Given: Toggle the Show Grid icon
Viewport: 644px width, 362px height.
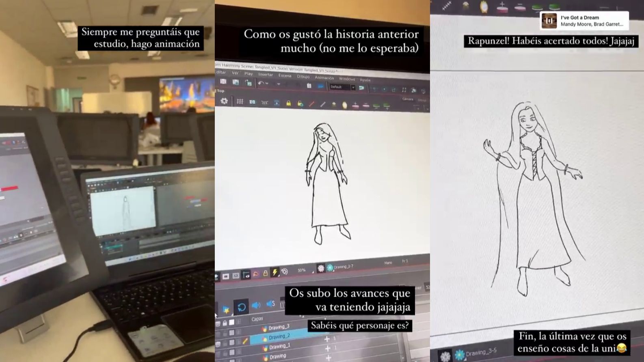Looking at the screenshot, I should pyautogui.click(x=240, y=101).
